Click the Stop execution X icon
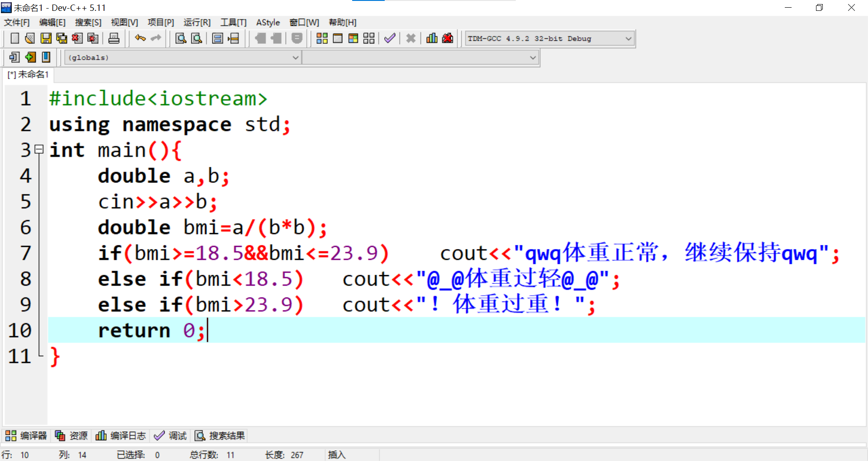 click(x=410, y=38)
